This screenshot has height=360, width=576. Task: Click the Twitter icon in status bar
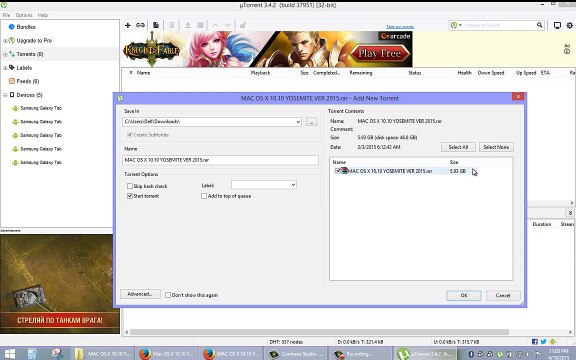pos(543,342)
